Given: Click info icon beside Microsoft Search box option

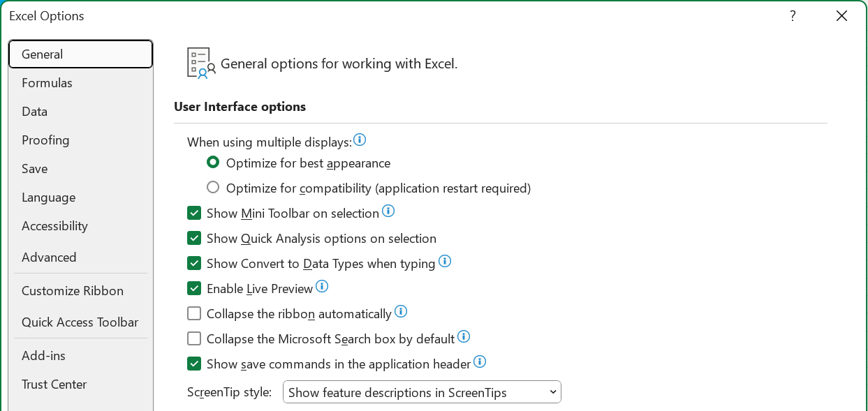Looking at the screenshot, I should (464, 336).
